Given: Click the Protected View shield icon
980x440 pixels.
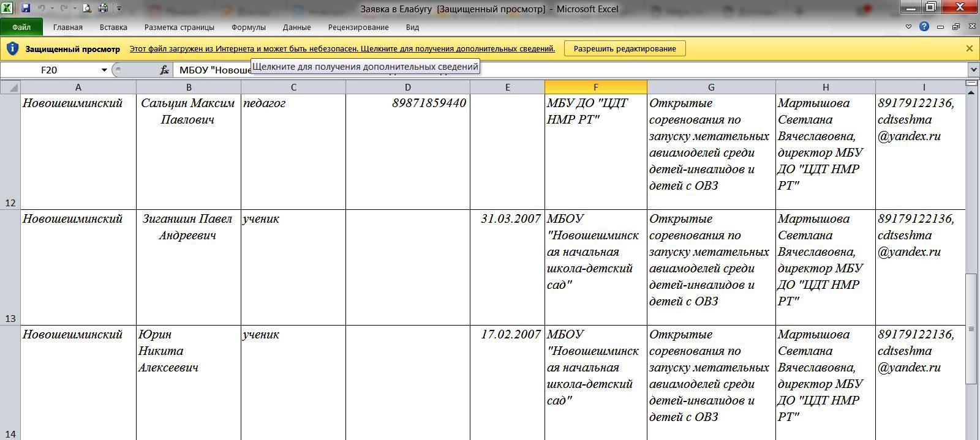Looking at the screenshot, I should [12, 49].
